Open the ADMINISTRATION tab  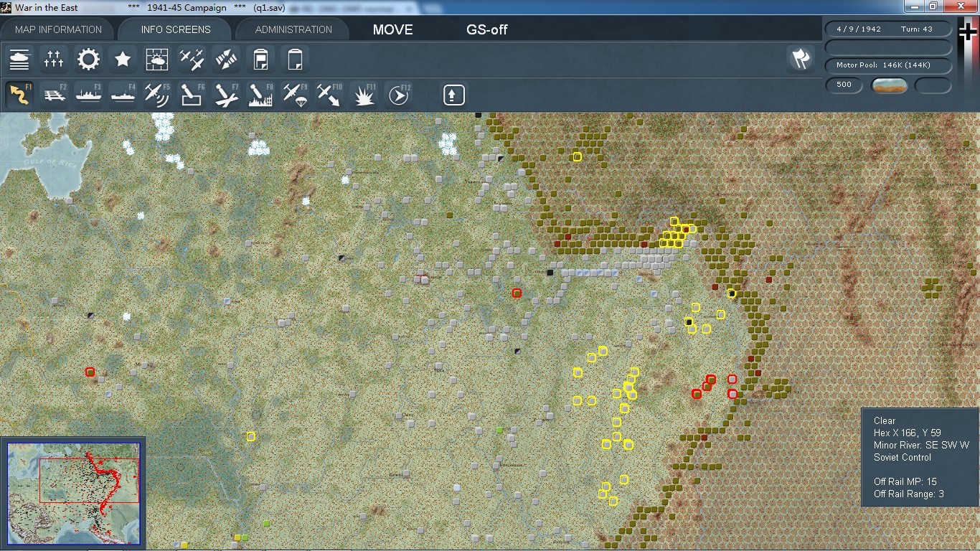pos(293,29)
